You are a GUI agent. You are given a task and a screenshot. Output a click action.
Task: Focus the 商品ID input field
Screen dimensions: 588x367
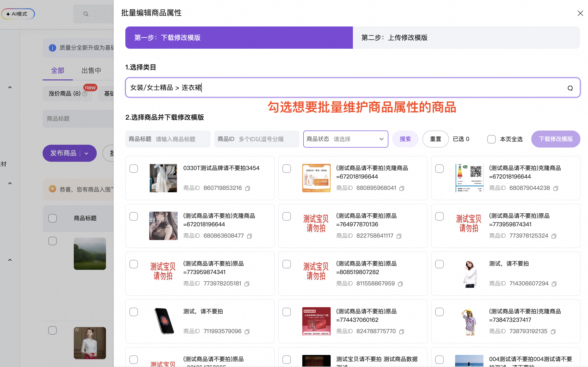tap(257, 139)
